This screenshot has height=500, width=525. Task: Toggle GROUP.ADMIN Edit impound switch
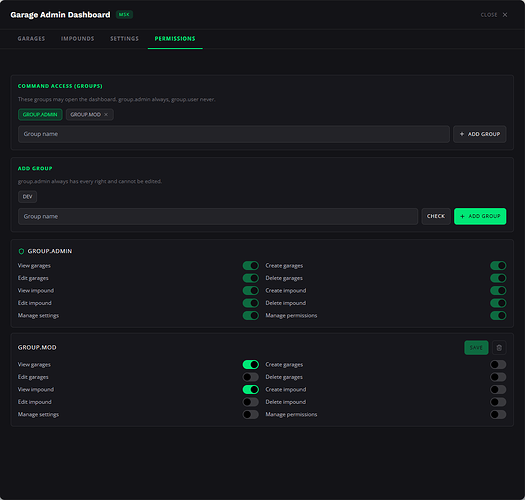coord(251,303)
